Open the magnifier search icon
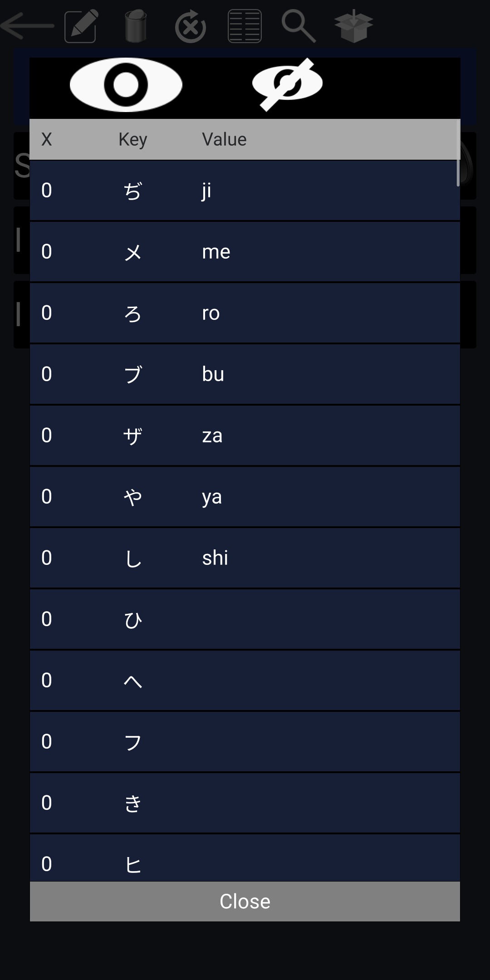 [299, 27]
